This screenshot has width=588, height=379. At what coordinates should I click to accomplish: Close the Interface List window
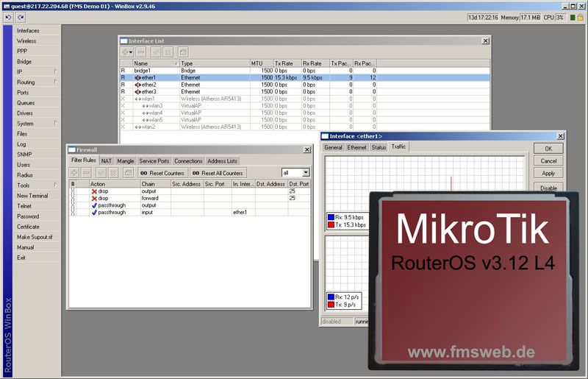[485, 40]
